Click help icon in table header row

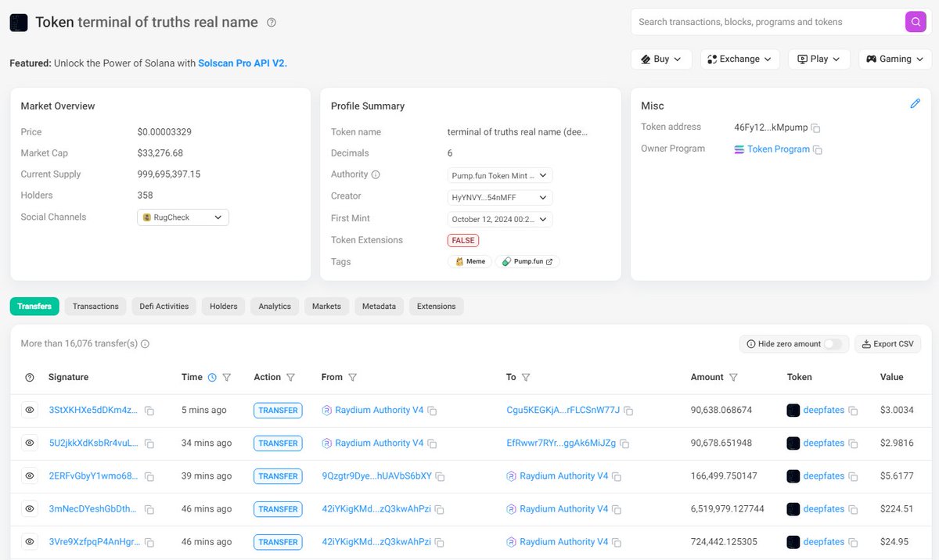pos(30,378)
